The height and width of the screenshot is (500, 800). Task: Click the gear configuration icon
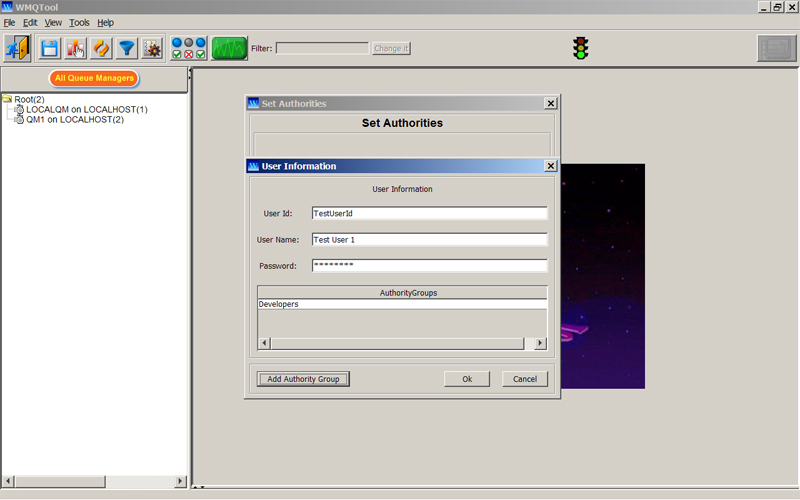tap(152, 48)
